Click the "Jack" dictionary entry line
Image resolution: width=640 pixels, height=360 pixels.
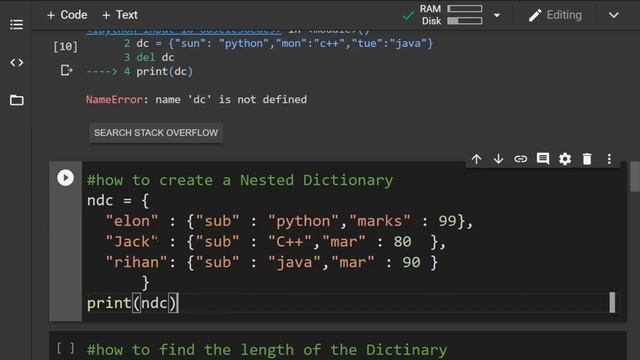coord(276,242)
